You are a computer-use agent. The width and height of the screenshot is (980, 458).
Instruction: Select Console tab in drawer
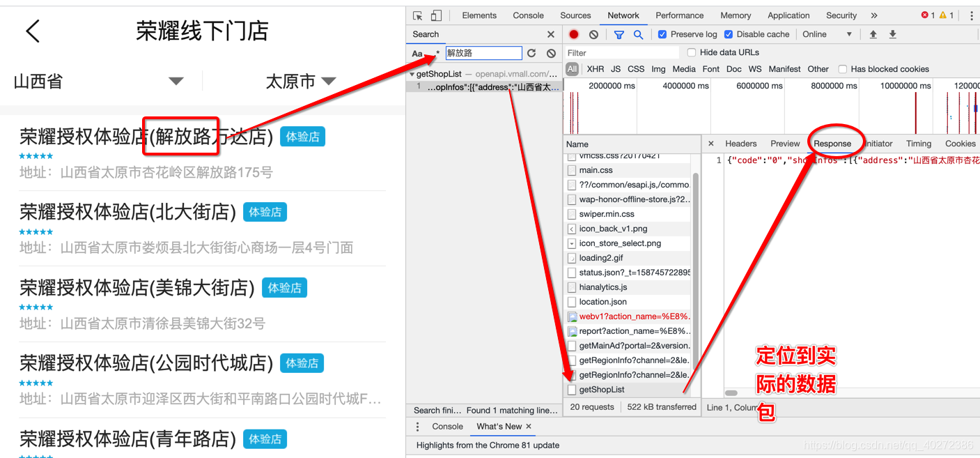447,427
